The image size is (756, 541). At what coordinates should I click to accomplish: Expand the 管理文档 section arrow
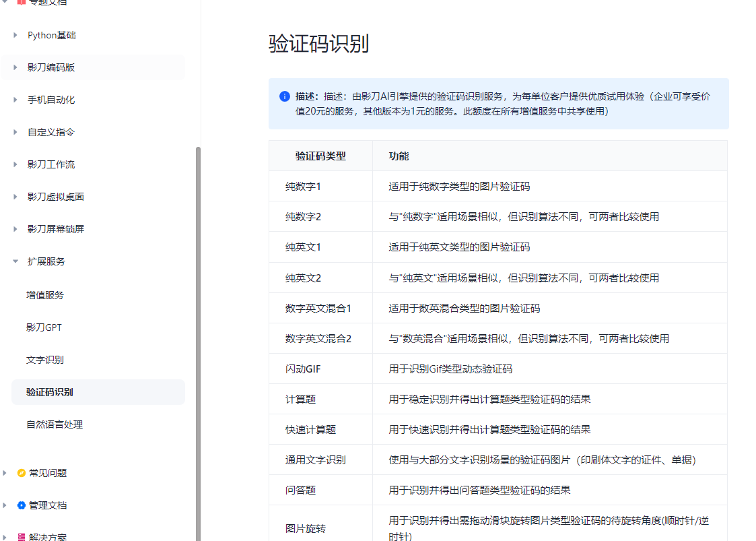click(x=5, y=505)
